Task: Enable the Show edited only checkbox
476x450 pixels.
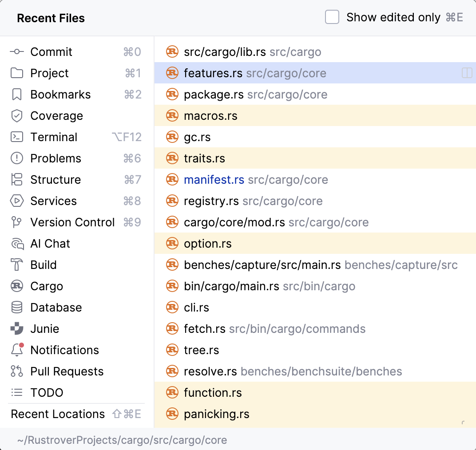Action: [x=332, y=18]
